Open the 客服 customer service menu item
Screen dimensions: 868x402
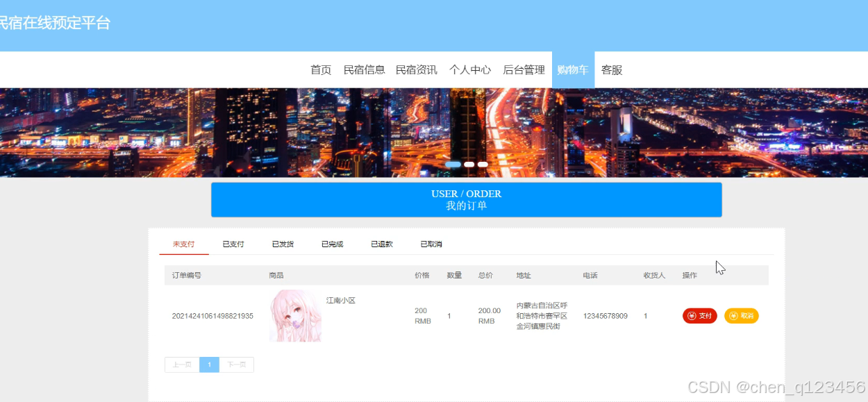pos(612,69)
